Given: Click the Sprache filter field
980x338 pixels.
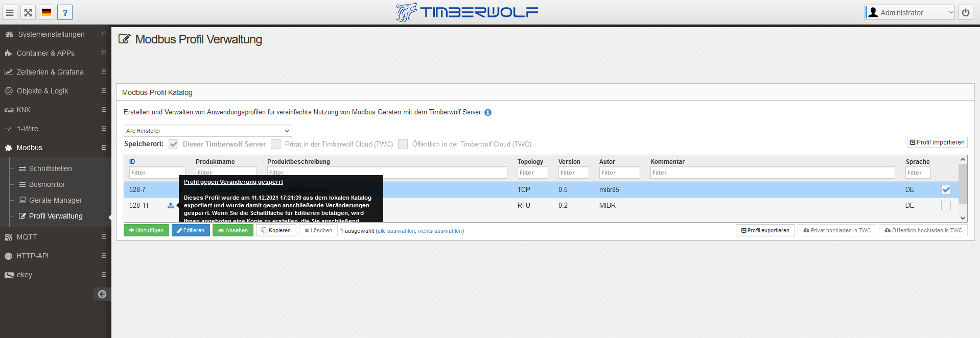Looking at the screenshot, I should click(918, 173).
